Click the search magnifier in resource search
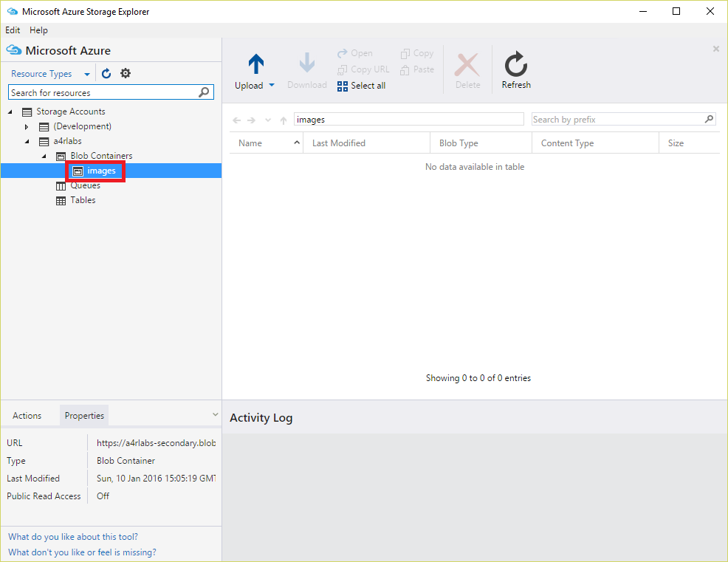 point(205,92)
